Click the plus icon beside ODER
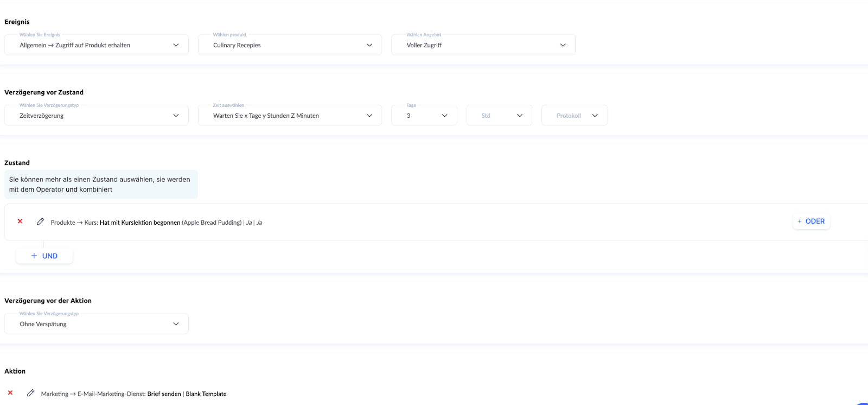 point(799,222)
